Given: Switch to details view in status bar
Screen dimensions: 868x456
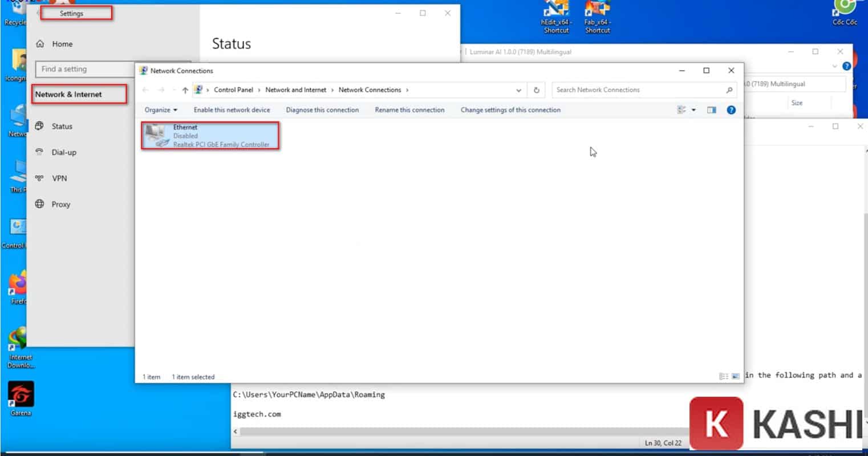Looking at the screenshot, I should tap(724, 377).
